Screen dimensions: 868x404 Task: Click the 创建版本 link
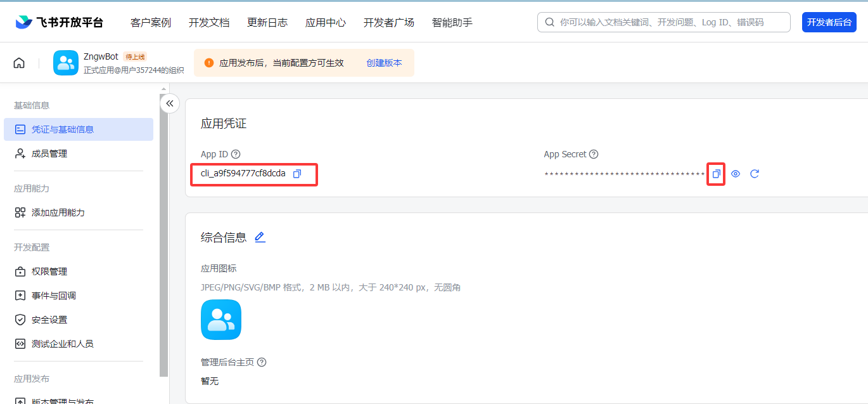click(x=384, y=63)
